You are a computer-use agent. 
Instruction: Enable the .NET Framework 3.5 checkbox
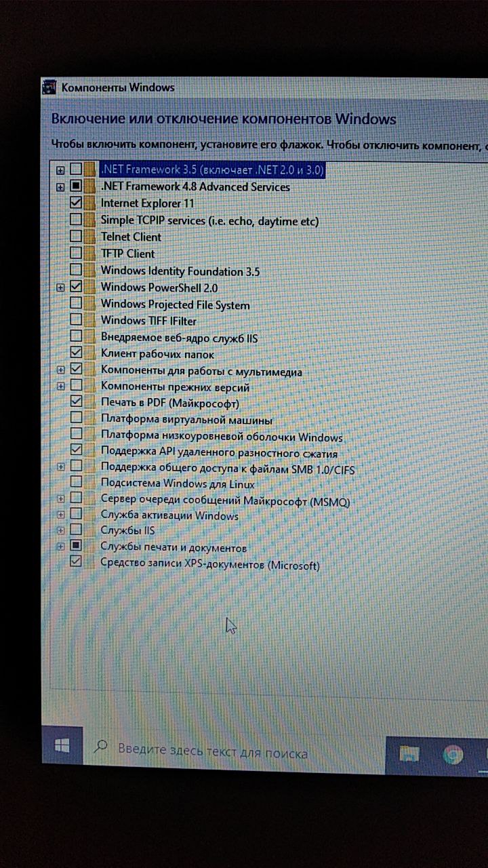pyautogui.click(x=76, y=169)
